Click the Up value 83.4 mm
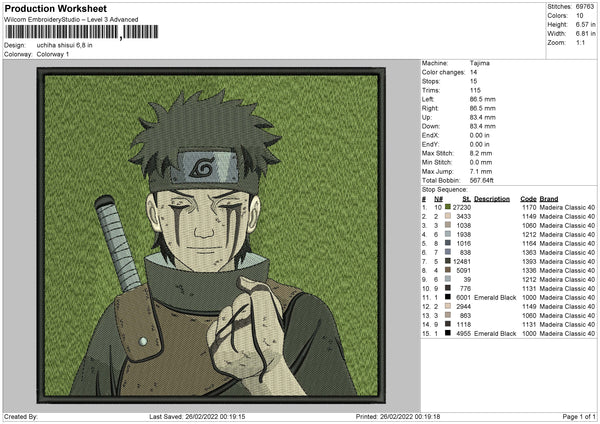This screenshot has width=600, height=424. coord(483,117)
